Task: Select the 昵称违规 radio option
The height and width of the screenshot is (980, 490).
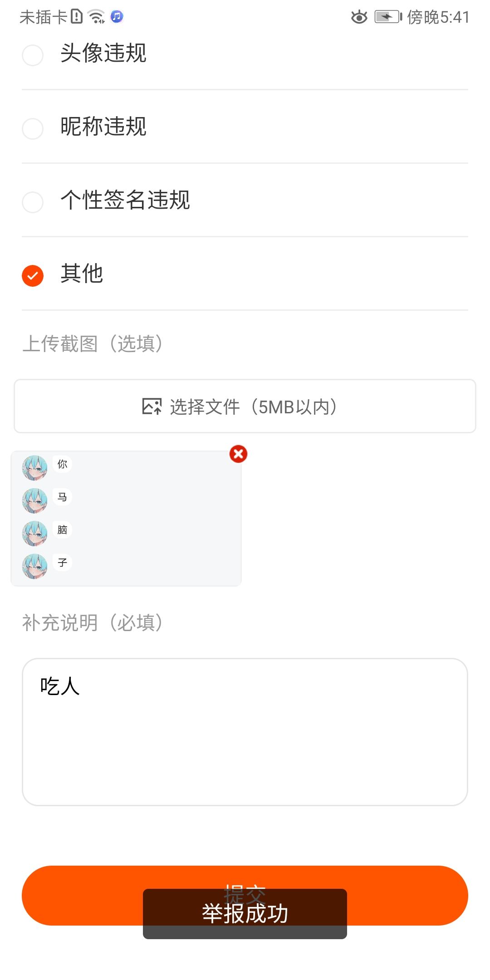Action: 33,129
